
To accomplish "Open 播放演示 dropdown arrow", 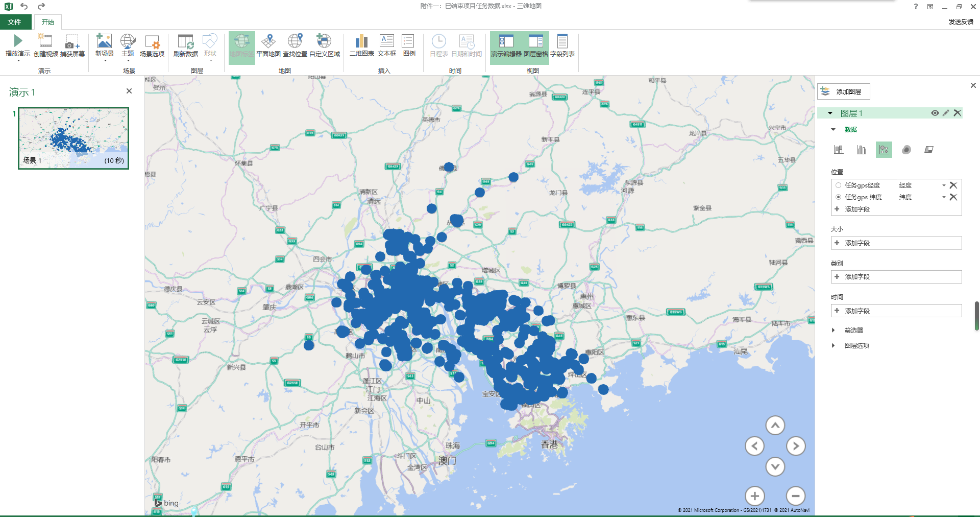I will pyautogui.click(x=18, y=60).
